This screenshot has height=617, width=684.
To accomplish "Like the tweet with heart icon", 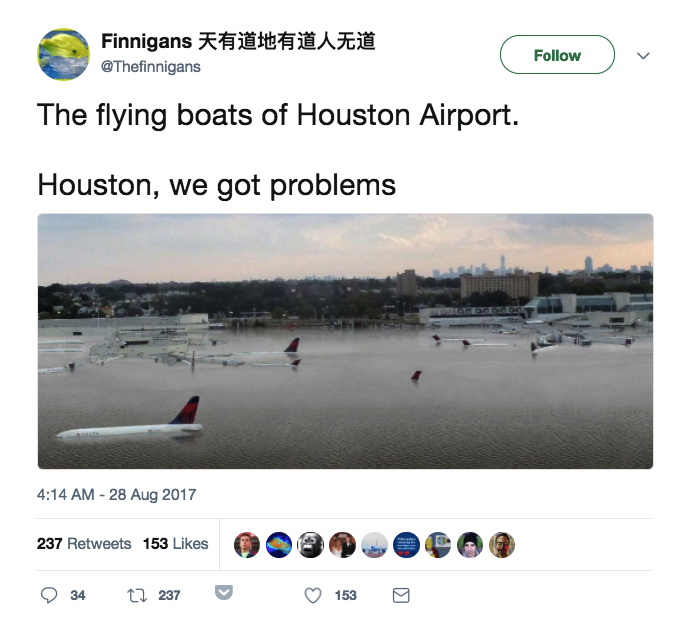I will coord(313,595).
